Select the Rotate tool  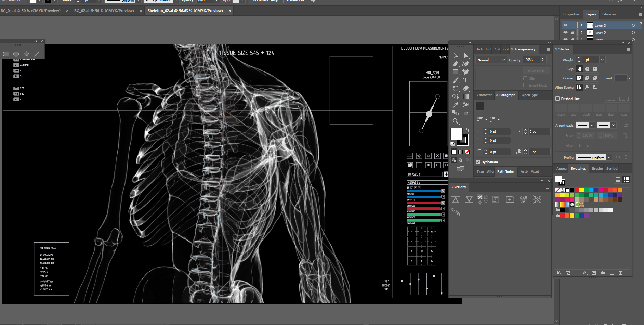pyautogui.click(x=456, y=88)
